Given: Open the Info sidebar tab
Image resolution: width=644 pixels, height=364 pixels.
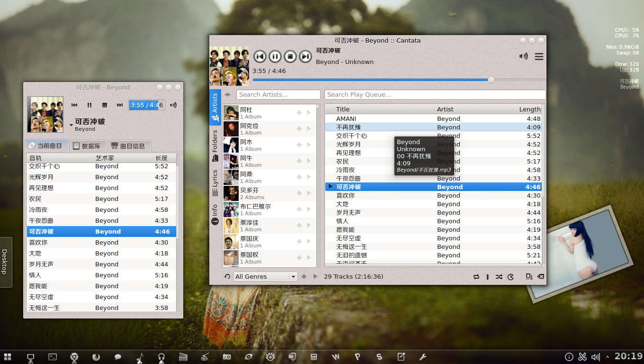Looking at the screenshot, I should click(x=215, y=214).
